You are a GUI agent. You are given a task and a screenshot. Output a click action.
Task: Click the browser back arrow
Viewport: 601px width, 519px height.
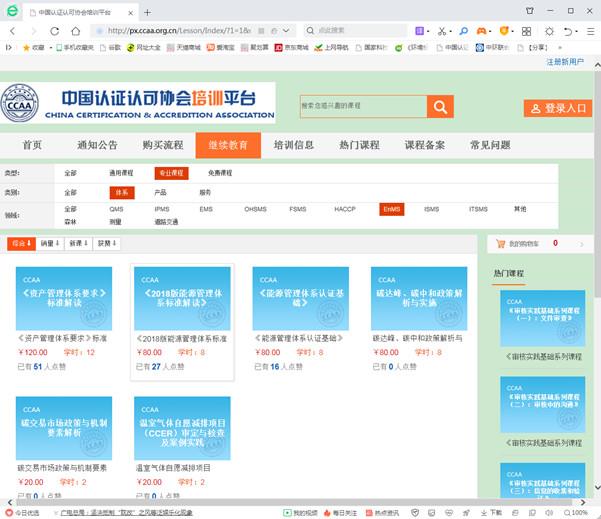pyautogui.click(x=11, y=31)
